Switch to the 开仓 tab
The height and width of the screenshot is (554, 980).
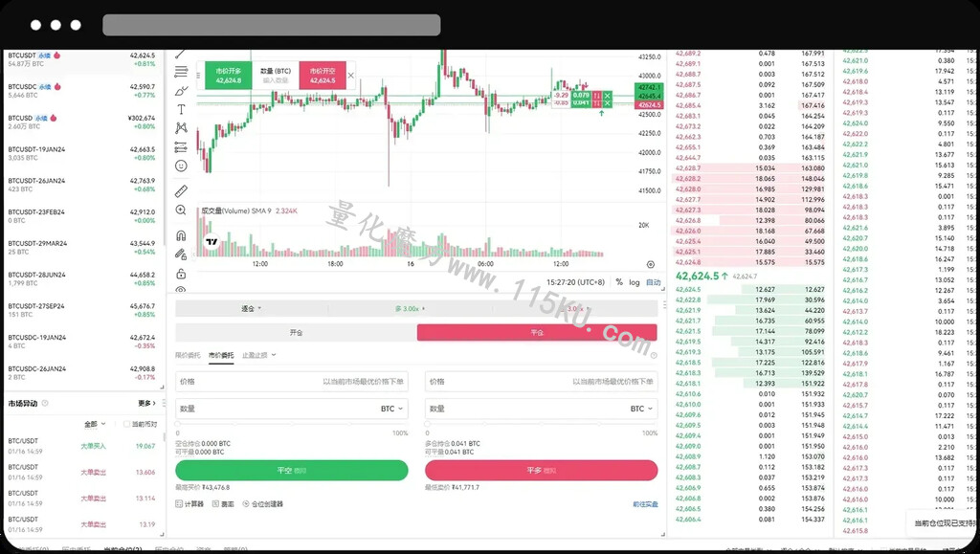click(x=297, y=332)
